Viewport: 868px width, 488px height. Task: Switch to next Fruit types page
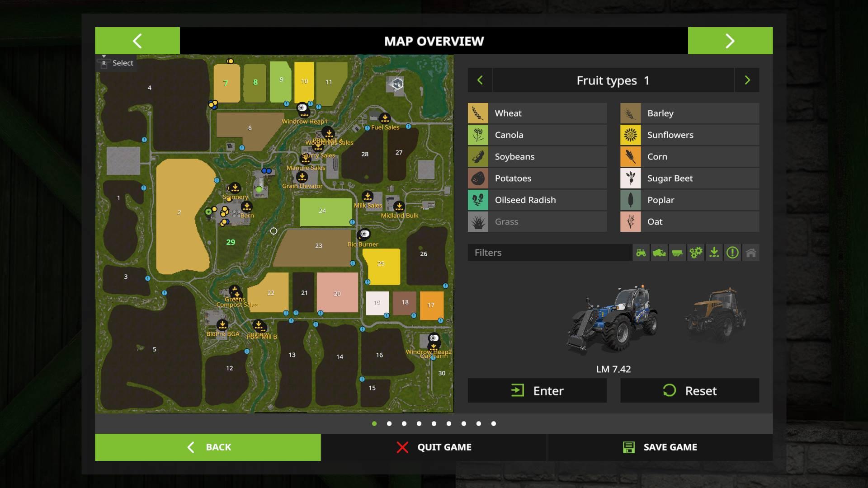[x=747, y=80]
